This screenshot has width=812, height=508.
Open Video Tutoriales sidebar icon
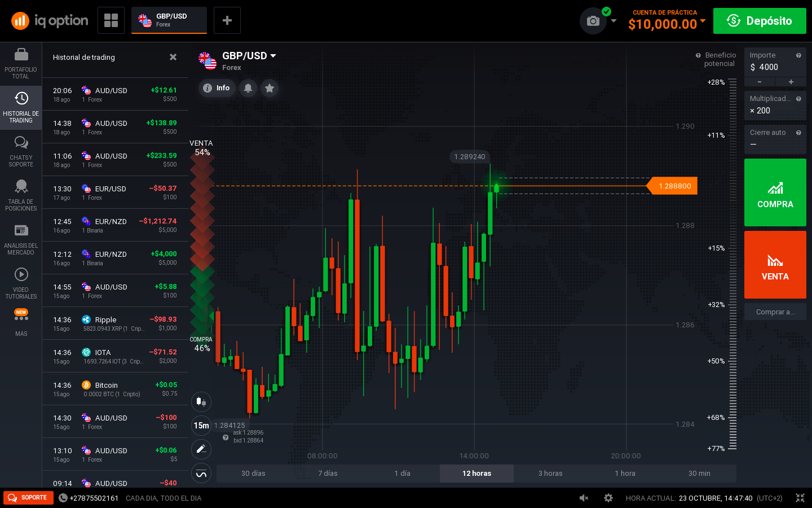21,284
